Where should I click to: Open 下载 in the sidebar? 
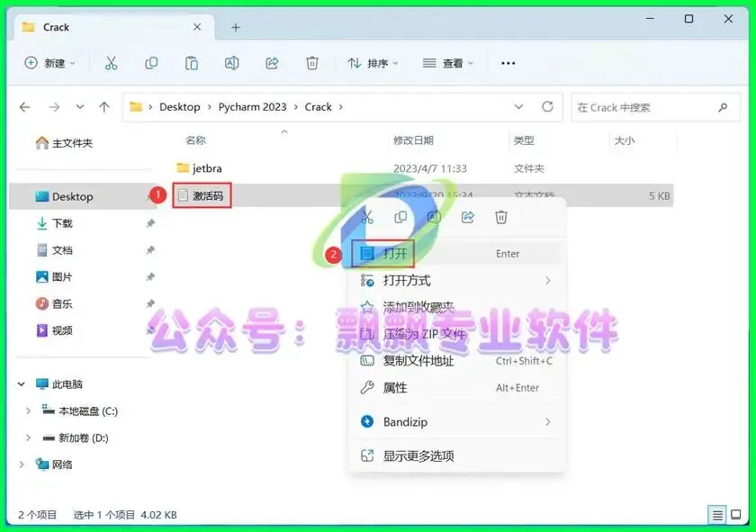(x=55, y=223)
